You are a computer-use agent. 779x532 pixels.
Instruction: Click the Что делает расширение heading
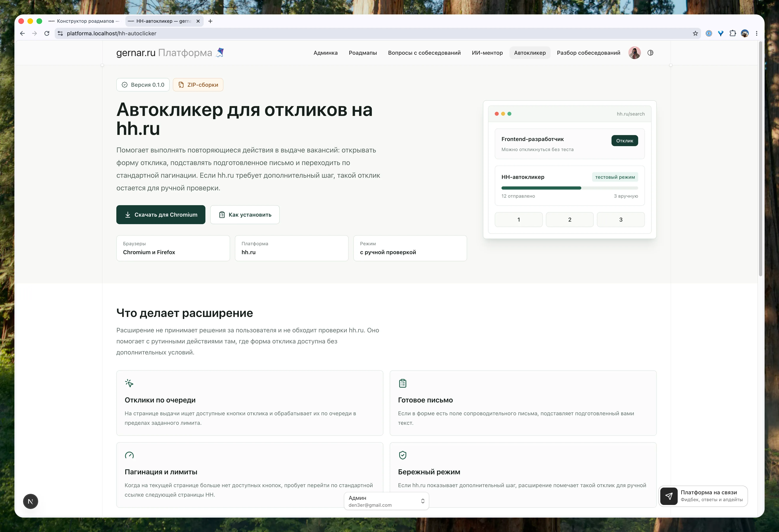[184, 313]
